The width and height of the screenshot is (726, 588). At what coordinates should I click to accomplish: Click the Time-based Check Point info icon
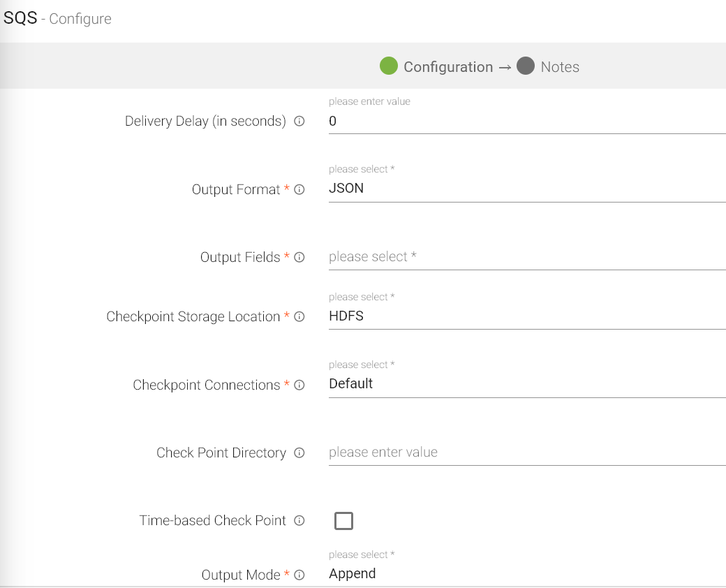click(x=299, y=521)
